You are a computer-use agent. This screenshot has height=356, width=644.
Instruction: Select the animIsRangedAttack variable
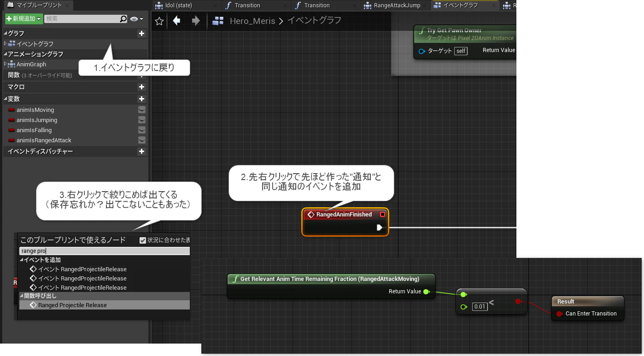[44, 140]
